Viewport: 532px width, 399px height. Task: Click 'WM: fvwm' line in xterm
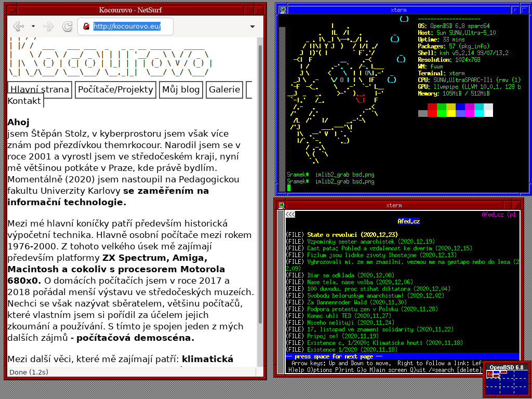tap(430, 66)
